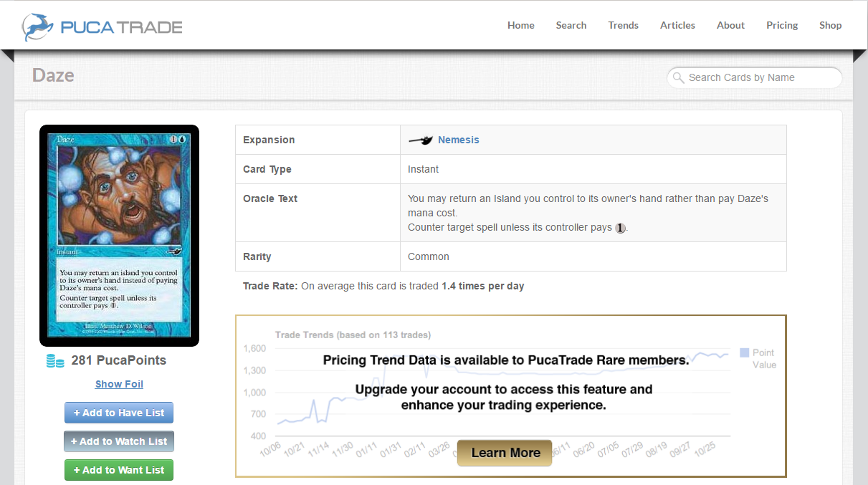Click the Rarity row label
The image size is (868, 485).
pos(257,256)
